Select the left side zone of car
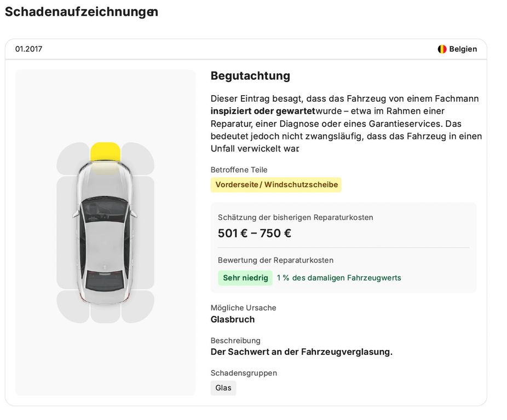This screenshot has width=507, height=420. [x=67, y=232]
